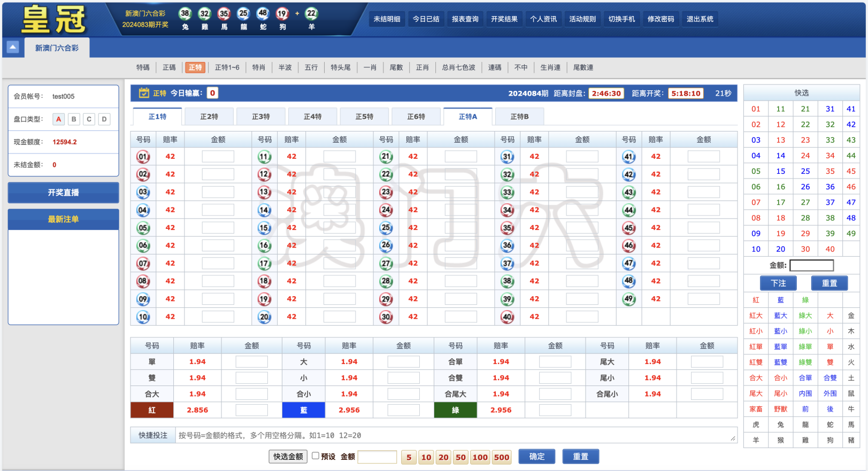The height and width of the screenshot is (471, 868).
Task: Open the 正3特 tab
Action: 261,117
